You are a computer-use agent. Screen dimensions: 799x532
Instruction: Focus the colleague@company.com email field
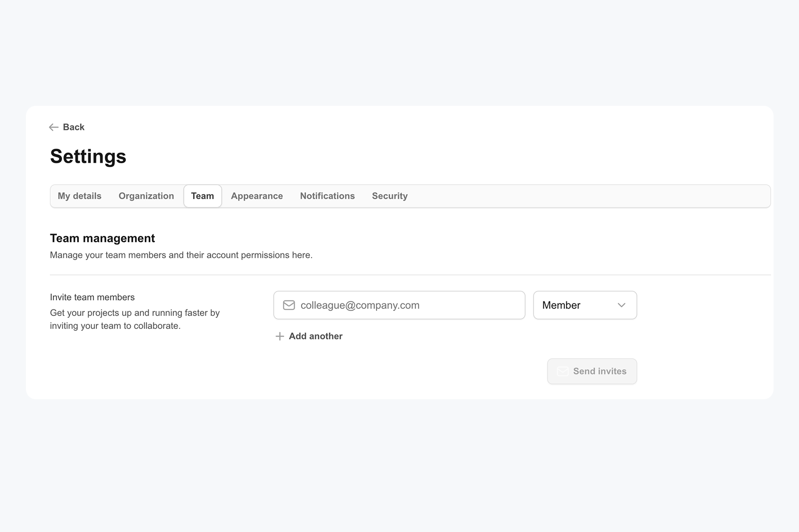coord(399,305)
